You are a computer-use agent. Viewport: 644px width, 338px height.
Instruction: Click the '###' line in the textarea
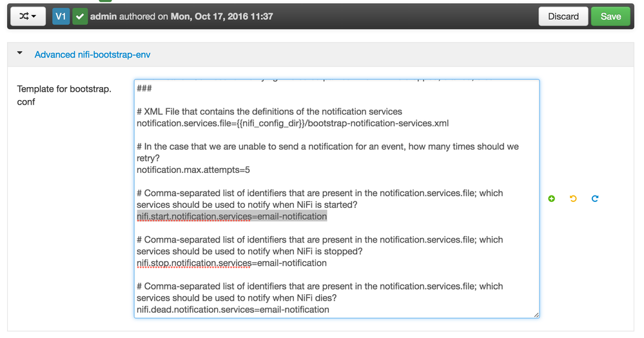(x=144, y=88)
